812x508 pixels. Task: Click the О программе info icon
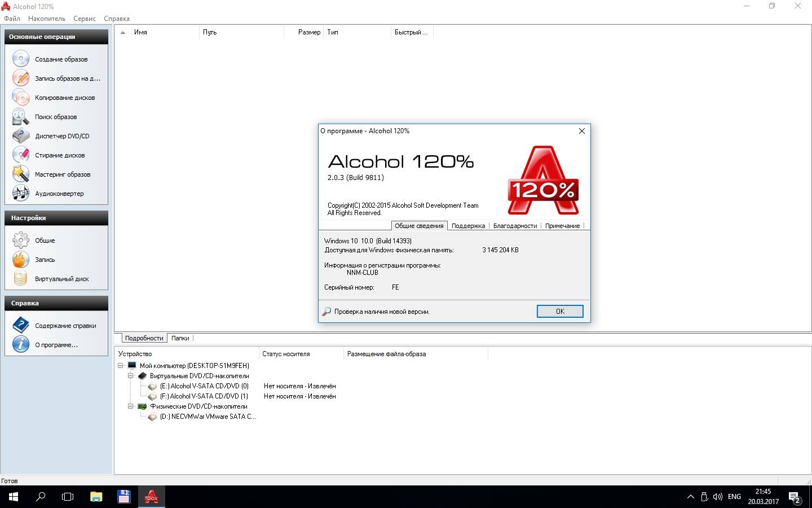pyautogui.click(x=21, y=345)
